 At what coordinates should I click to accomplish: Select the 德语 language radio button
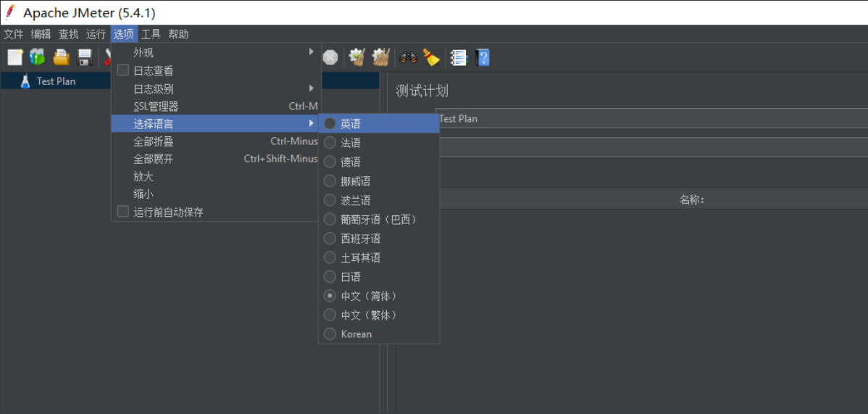[x=330, y=162]
